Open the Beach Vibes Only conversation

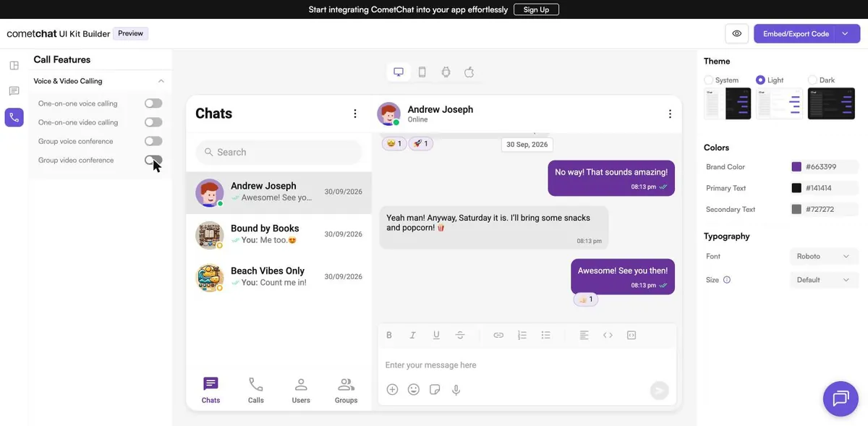click(x=278, y=277)
